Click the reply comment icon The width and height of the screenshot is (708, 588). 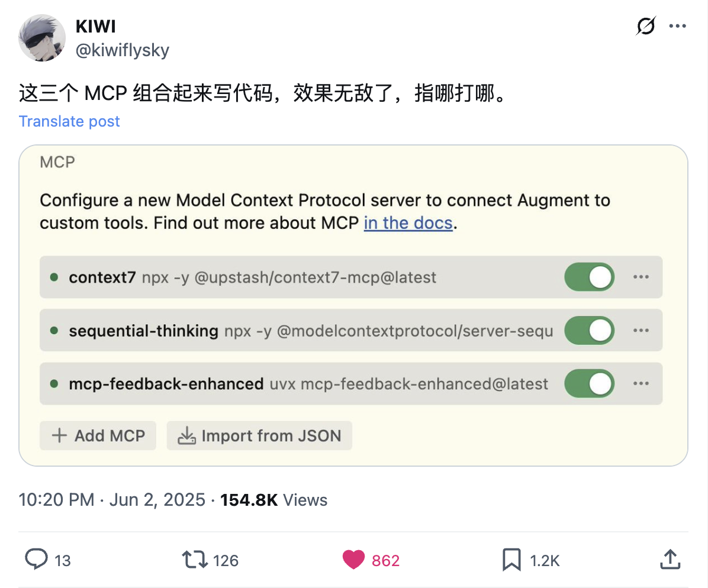[x=36, y=559]
